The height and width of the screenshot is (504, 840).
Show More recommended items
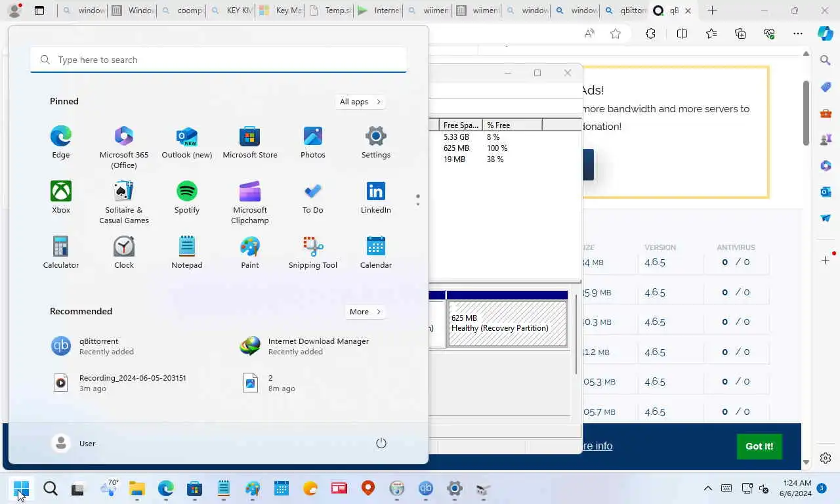365,312
